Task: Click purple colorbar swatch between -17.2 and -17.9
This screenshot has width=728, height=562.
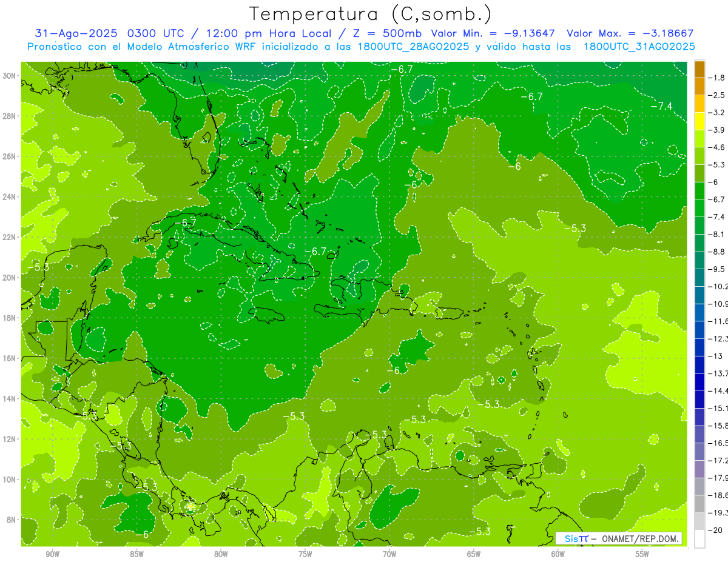Action: 699,469
